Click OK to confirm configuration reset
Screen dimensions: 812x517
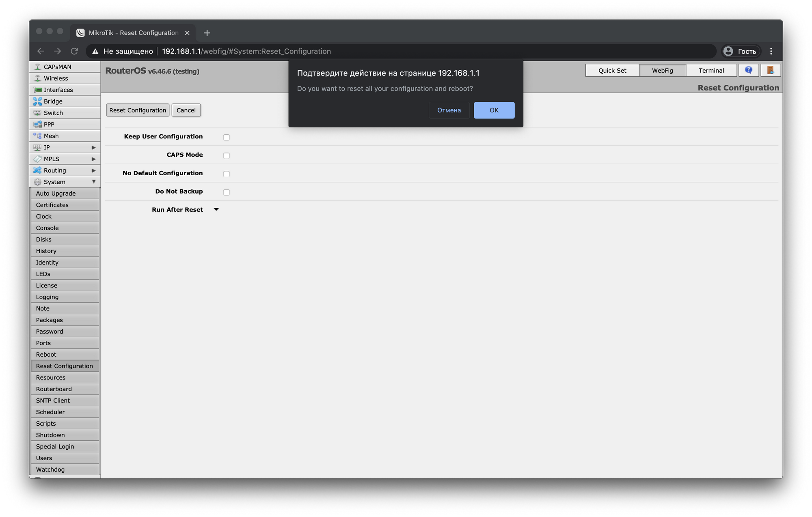(x=494, y=110)
